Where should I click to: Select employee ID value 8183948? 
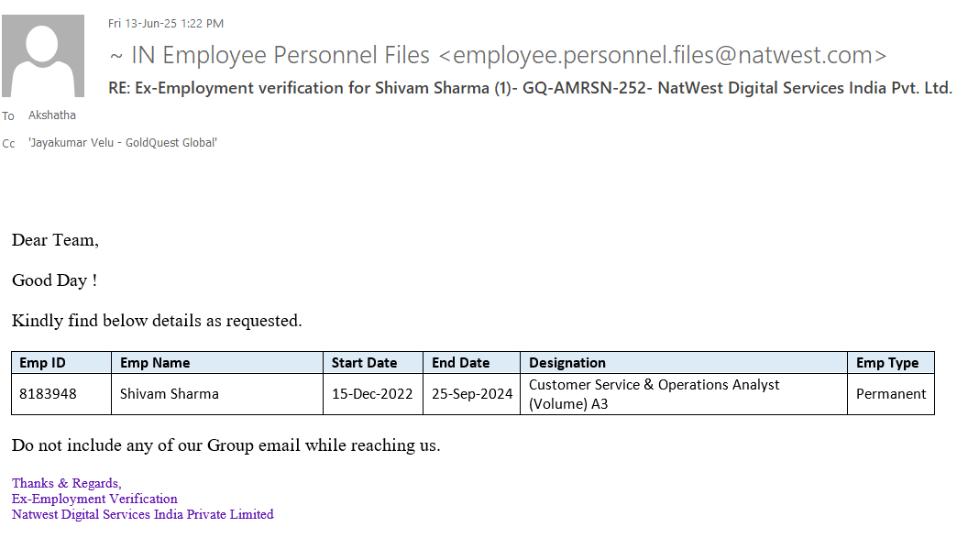pyautogui.click(x=48, y=394)
